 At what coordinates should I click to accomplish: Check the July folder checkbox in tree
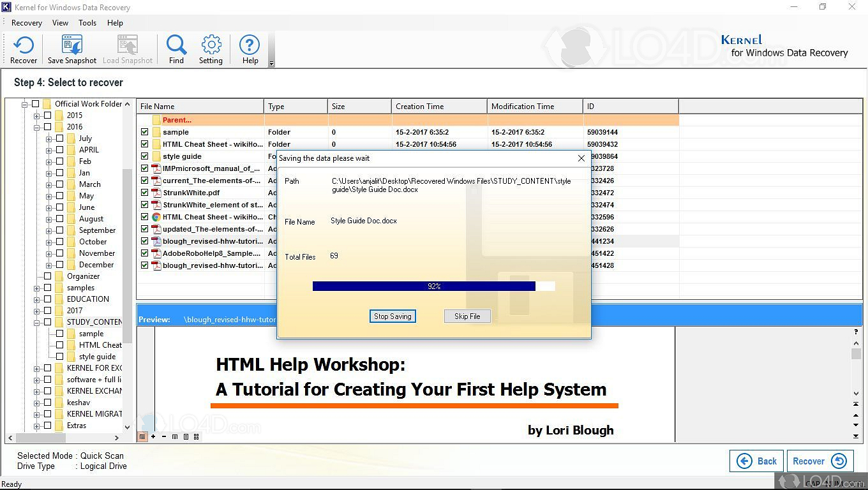59,138
